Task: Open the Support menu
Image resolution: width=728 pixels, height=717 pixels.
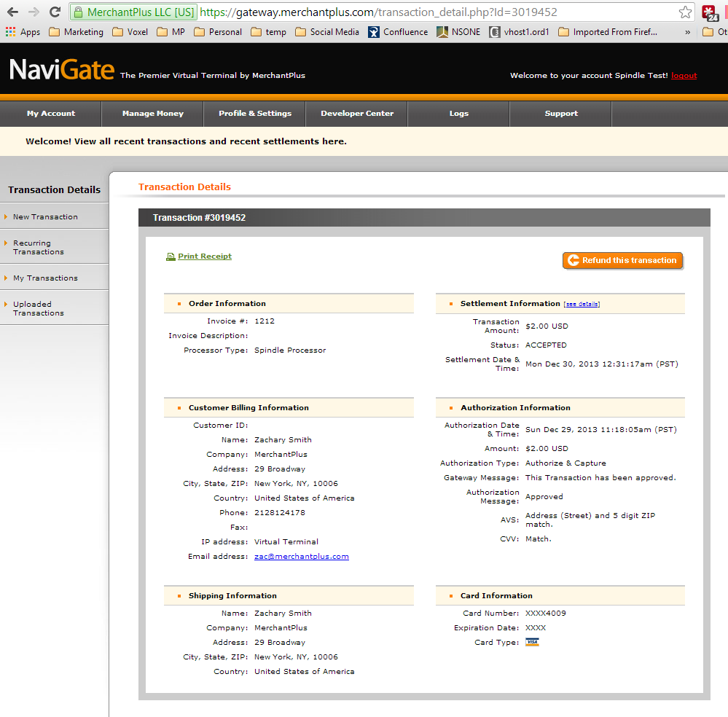Action: point(561,114)
